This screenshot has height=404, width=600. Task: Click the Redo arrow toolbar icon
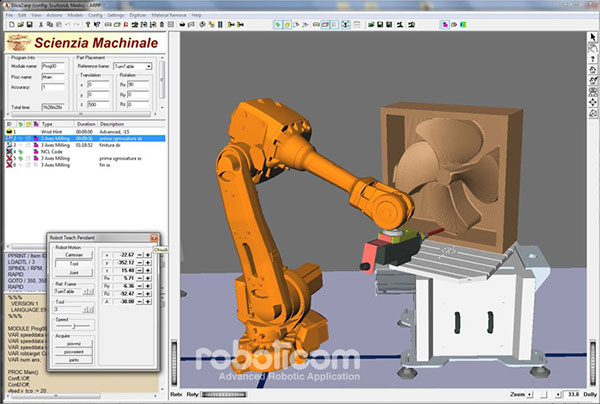(x=77, y=25)
